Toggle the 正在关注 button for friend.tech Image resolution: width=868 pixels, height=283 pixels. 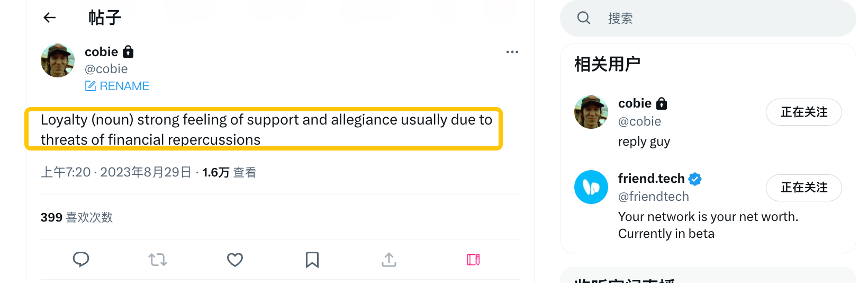coord(803,188)
